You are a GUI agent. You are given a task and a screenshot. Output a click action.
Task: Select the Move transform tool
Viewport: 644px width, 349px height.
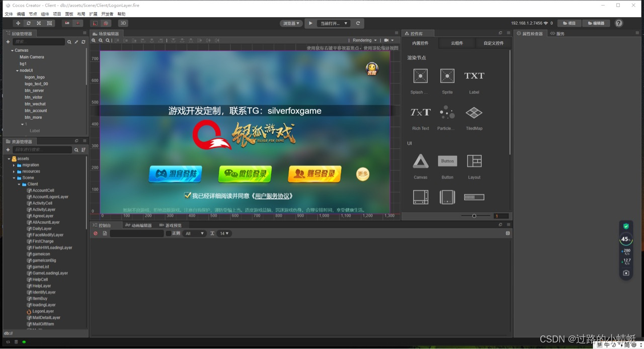click(x=18, y=23)
